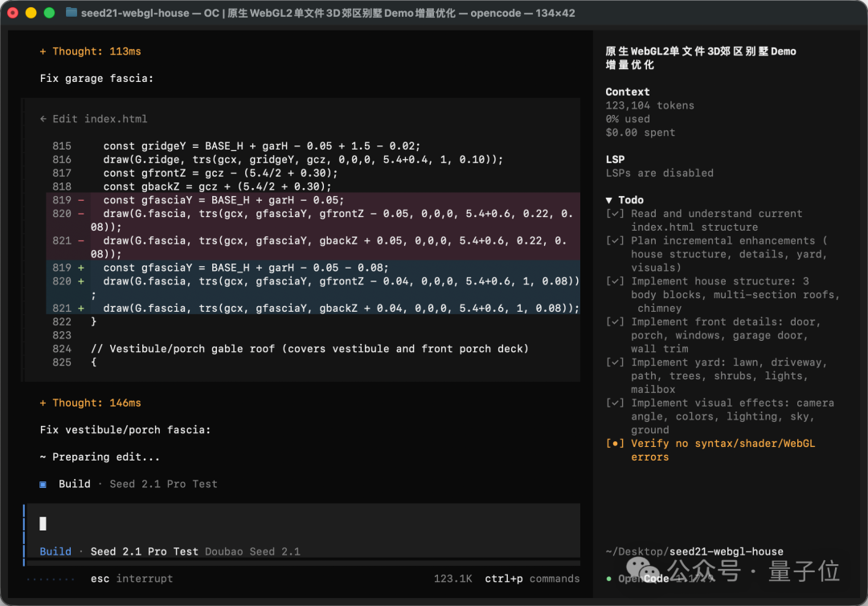Click the blue Build agent square icon

click(43, 485)
